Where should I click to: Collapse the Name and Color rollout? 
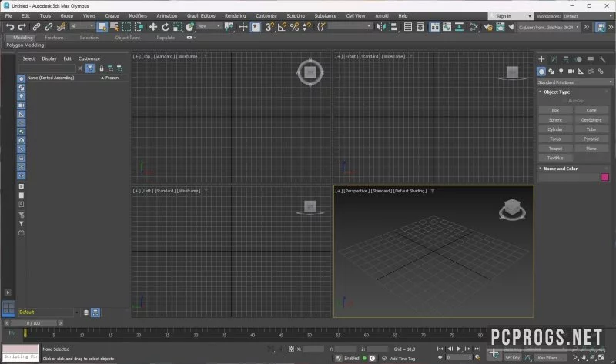561,169
